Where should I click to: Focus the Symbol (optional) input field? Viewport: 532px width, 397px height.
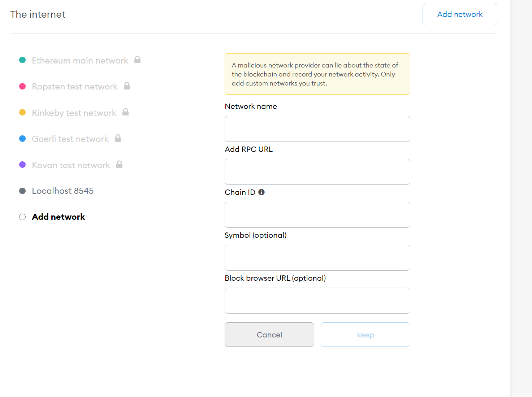(x=317, y=258)
